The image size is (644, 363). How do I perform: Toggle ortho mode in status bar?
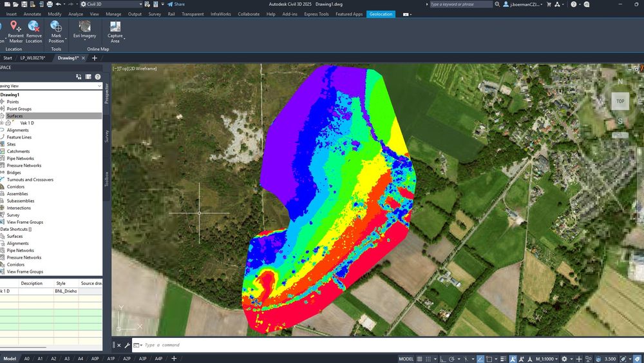[x=442, y=359]
